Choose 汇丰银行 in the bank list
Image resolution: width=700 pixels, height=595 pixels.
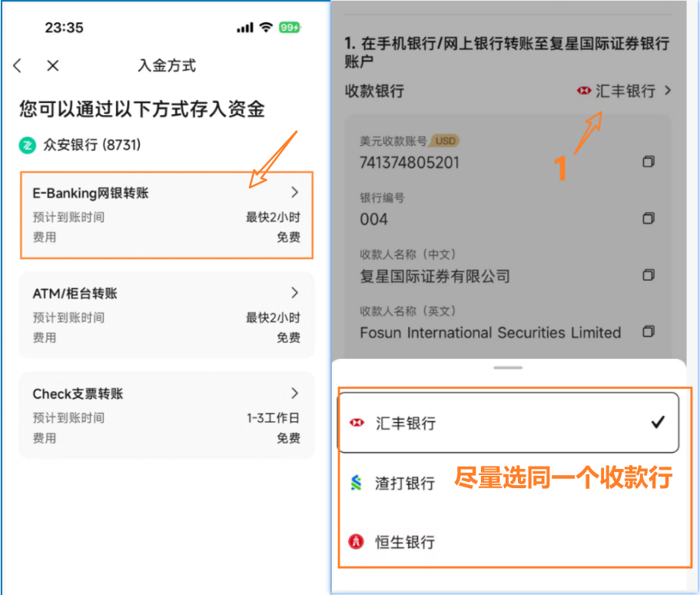click(x=508, y=423)
